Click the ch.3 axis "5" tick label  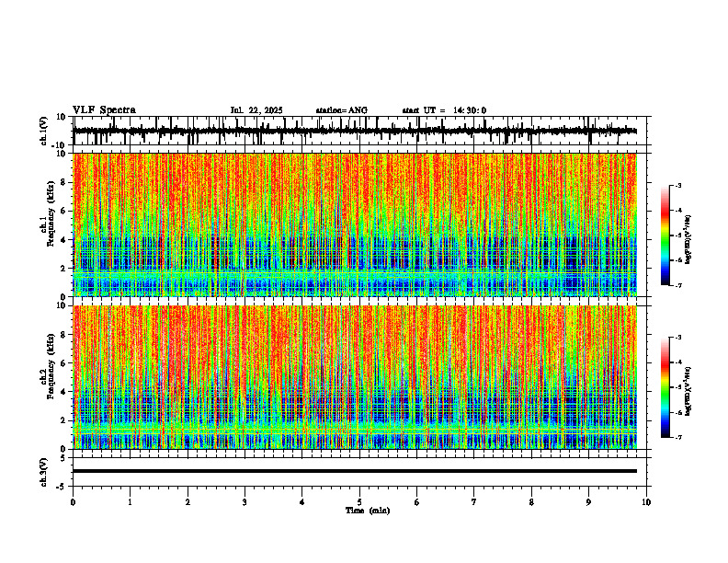tap(63, 458)
